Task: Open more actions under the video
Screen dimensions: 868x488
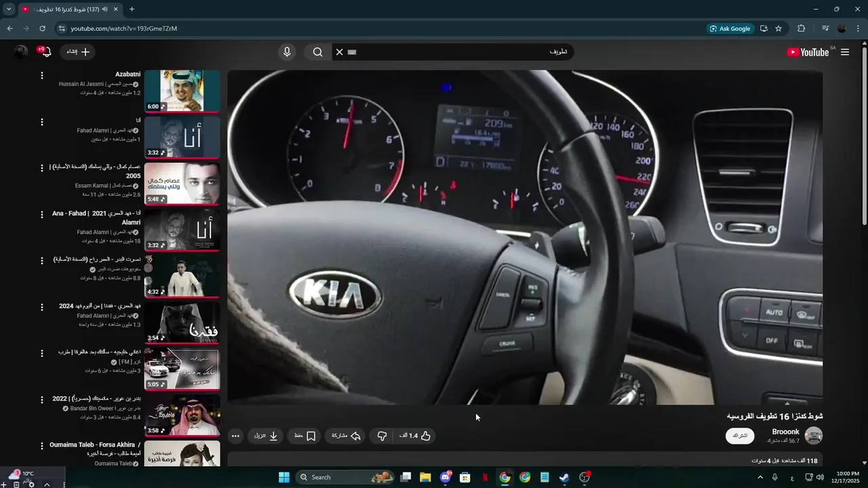Action: click(235, 436)
